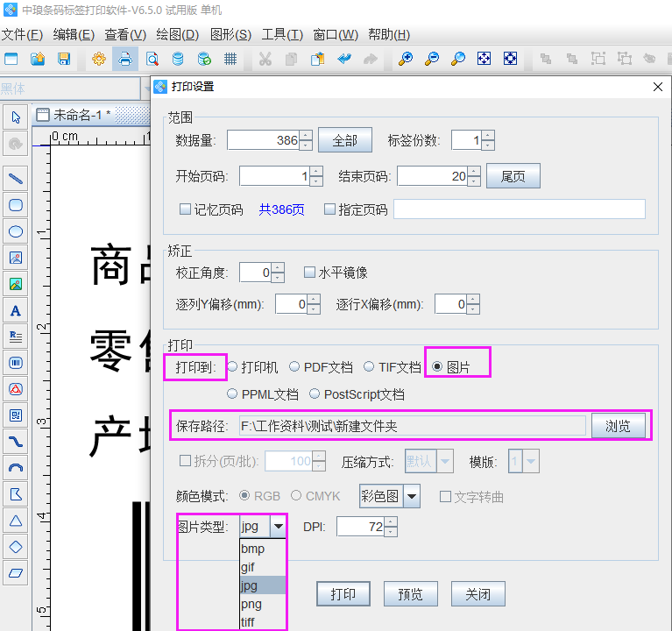Click the New document toolbar icon
This screenshot has width=672, height=631.
[11, 59]
